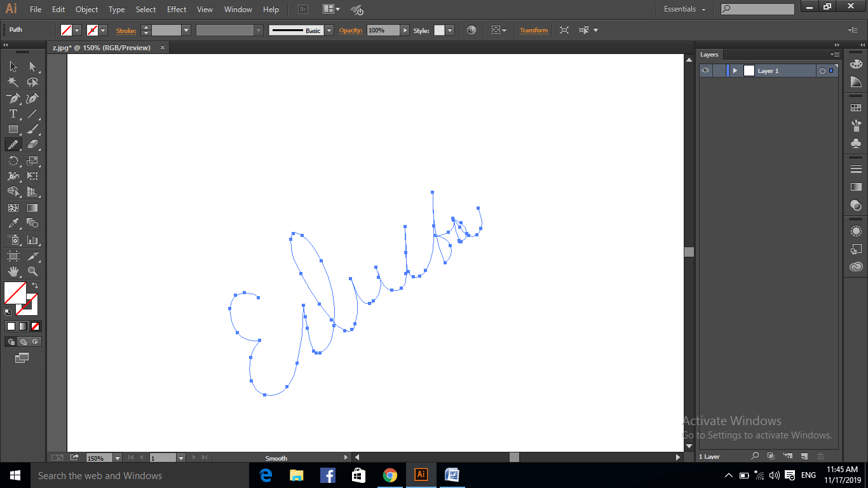The height and width of the screenshot is (488, 868).
Task: Switch to the Eraser tool
Action: click(x=33, y=144)
